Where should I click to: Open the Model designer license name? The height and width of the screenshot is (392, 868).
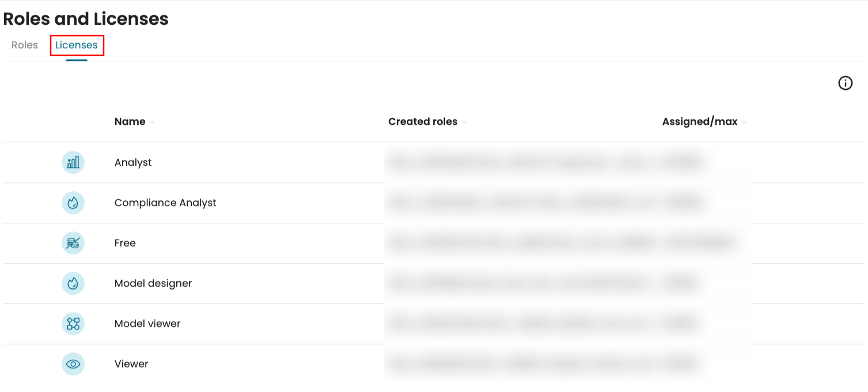(x=153, y=283)
